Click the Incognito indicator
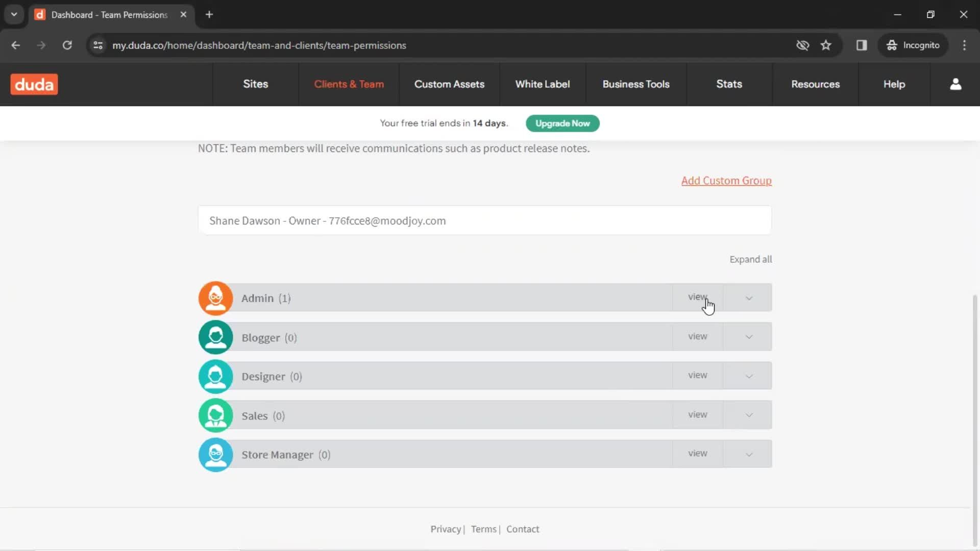This screenshot has width=980, height=551. coord(913,45)
